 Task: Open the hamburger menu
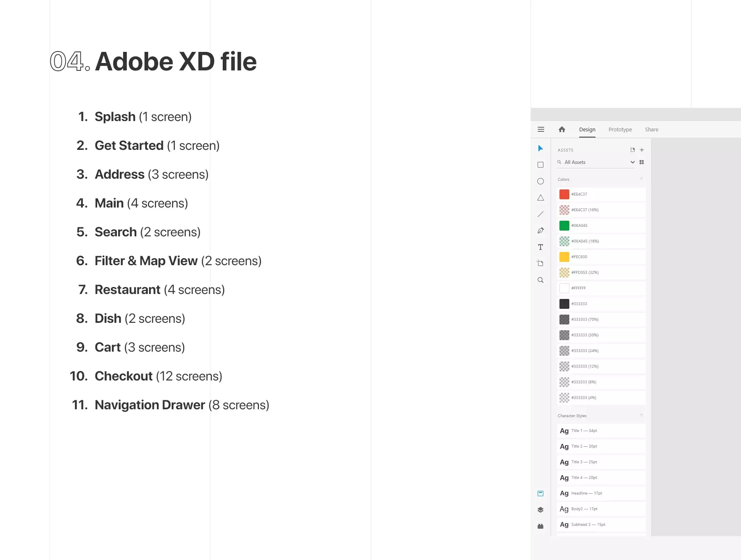pyautogui.click(x=541, y=129)
